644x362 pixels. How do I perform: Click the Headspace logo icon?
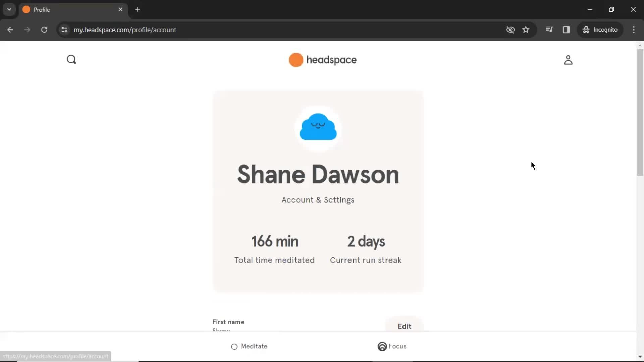pyautogui.click(x=295, y=60)
